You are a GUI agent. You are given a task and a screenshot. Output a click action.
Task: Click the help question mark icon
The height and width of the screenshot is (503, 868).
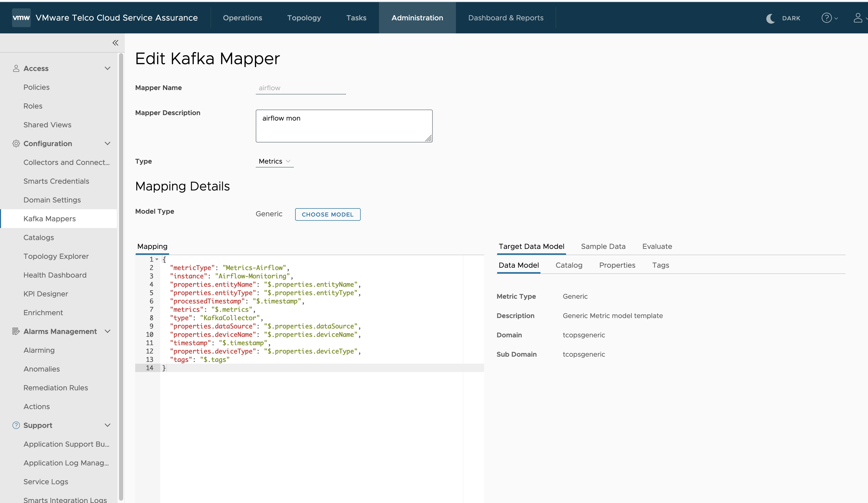tap(827, 17)
